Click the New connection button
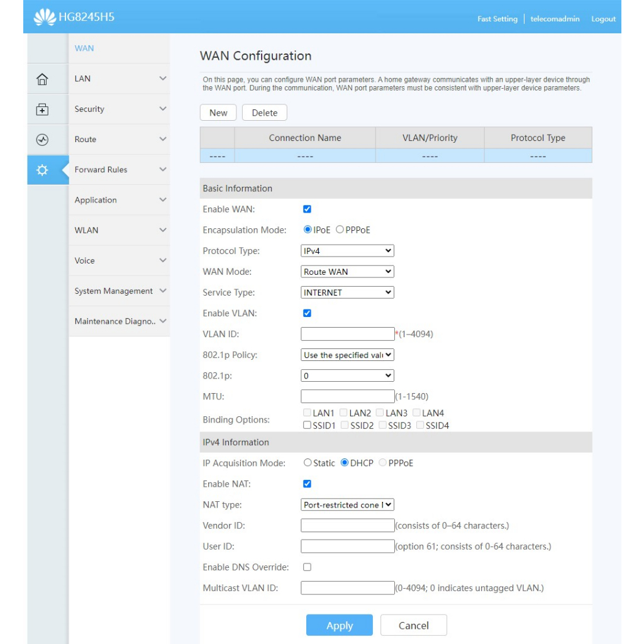 pyautogui.click(x=218, y=113)
